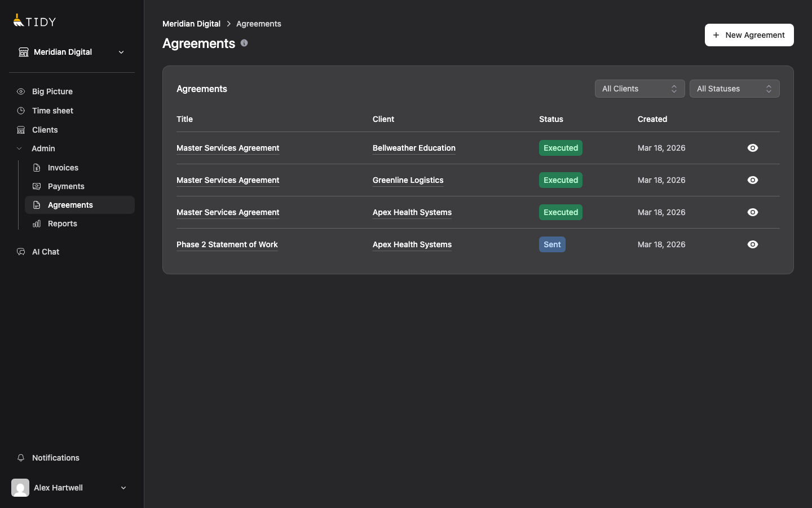The image size is (812, 508).
Task: Click the AI Chat bubble icon
Action: 21,252
